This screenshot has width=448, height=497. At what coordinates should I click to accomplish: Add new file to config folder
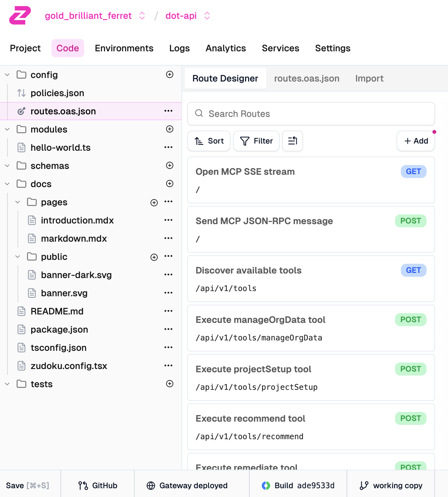169,74
